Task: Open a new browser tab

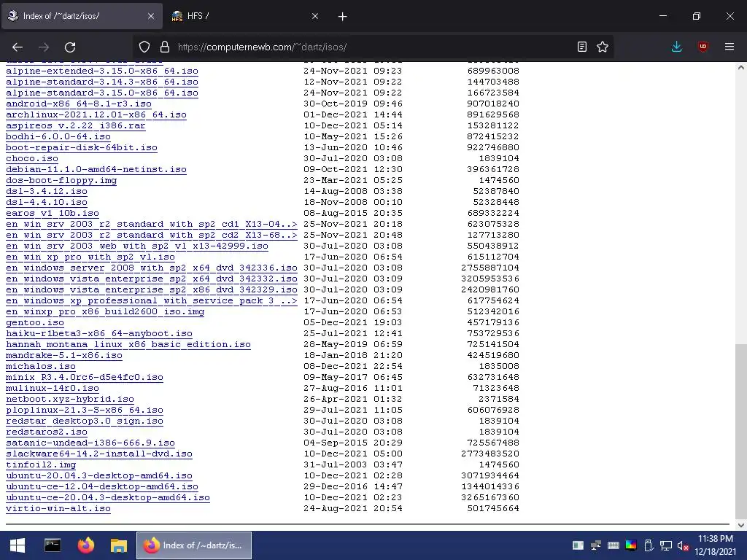Action: (343, 16)
